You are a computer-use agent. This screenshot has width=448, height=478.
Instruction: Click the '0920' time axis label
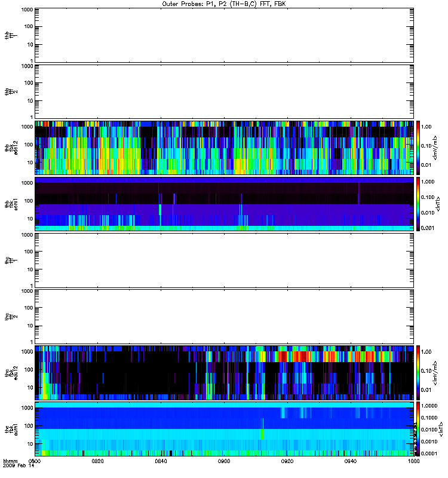(287, 461)
